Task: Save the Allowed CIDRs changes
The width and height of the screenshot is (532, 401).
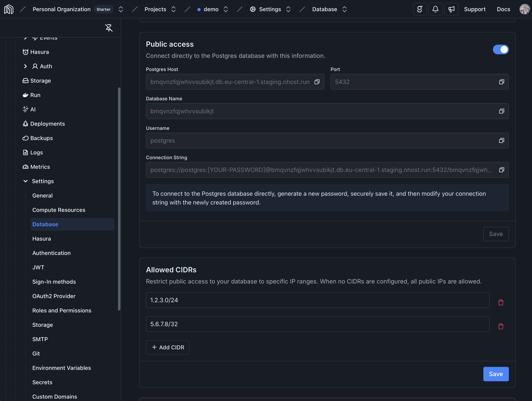Action: 496,374
